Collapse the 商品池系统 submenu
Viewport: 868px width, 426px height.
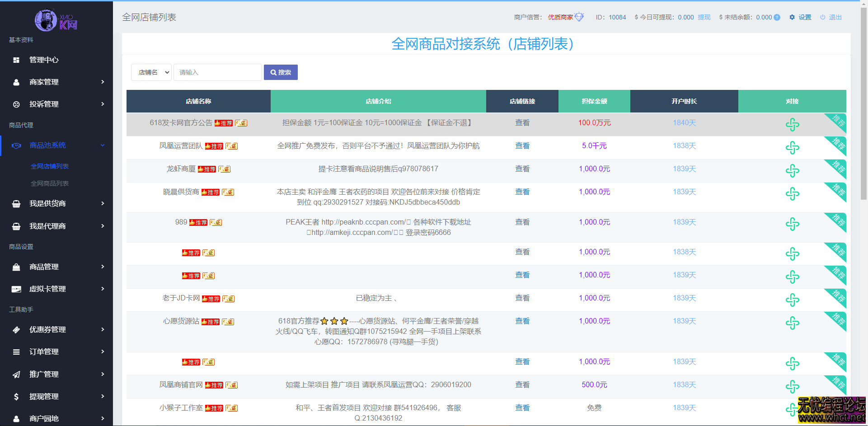pyautogui.click(x=103, y=145)
